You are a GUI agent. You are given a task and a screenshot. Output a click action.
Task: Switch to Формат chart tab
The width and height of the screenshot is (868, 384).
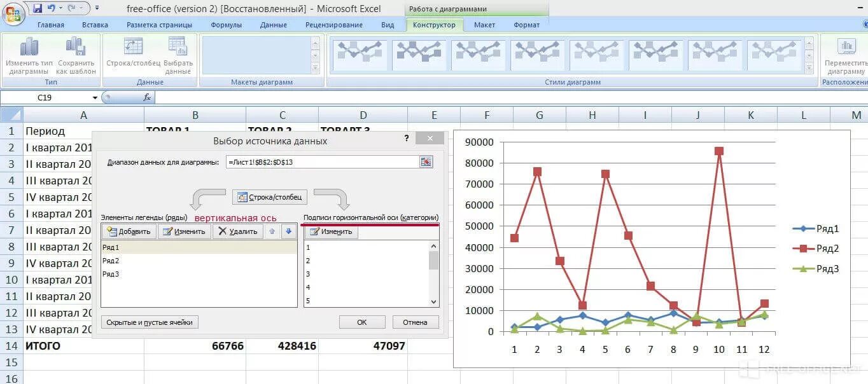[x=526, y=25]
